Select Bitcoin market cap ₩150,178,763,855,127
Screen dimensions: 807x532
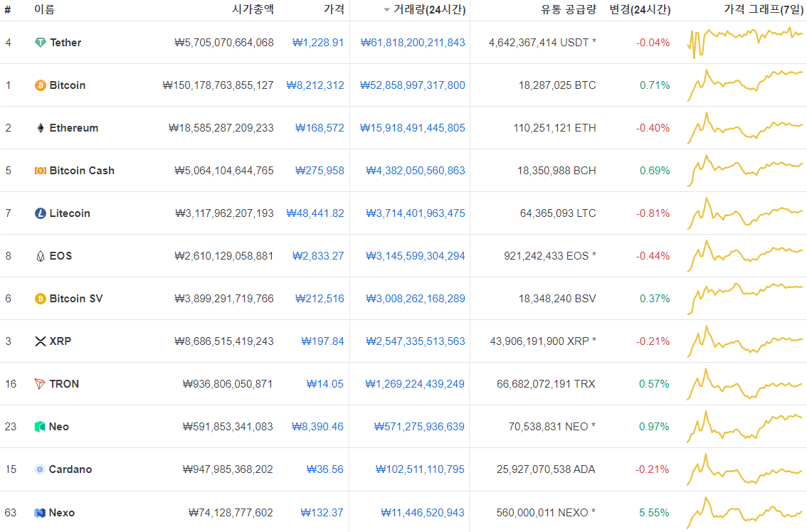click(218, 85)
